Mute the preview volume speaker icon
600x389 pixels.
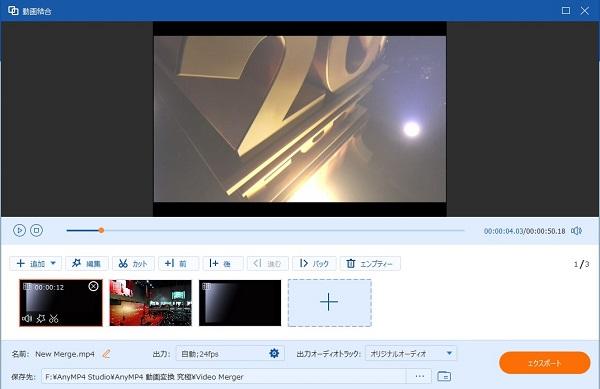(x=576, y=231)
